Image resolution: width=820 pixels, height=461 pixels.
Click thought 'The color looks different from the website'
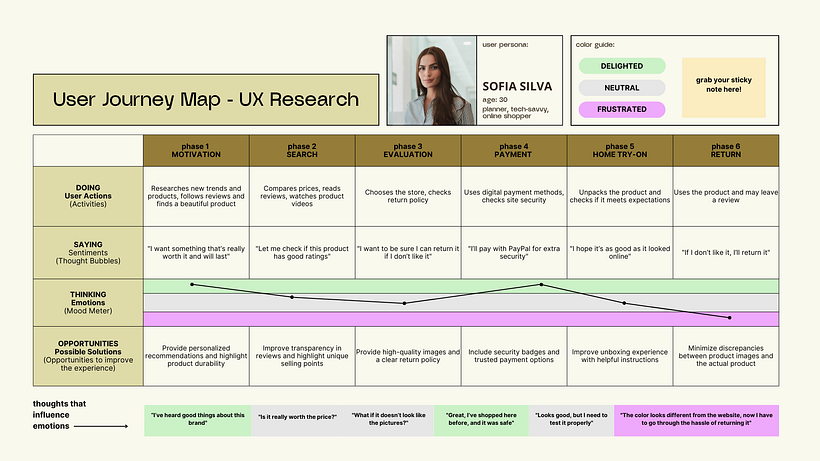[x=697, y=420]
